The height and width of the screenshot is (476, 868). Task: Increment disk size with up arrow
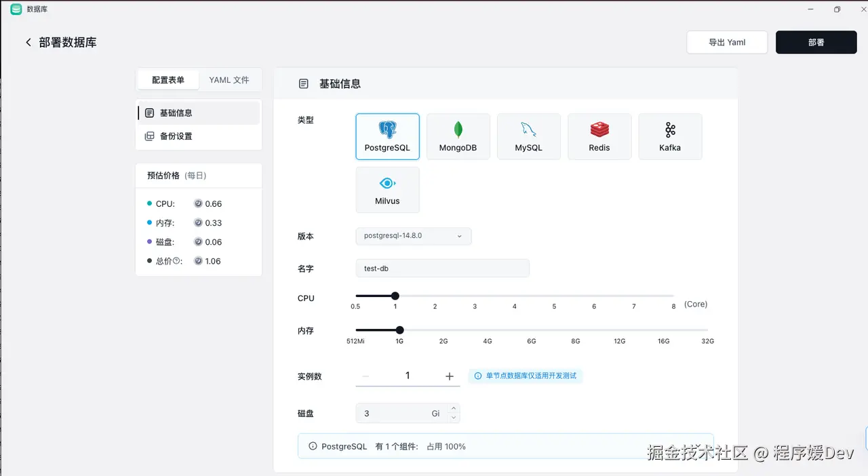[x=454, y=409]
